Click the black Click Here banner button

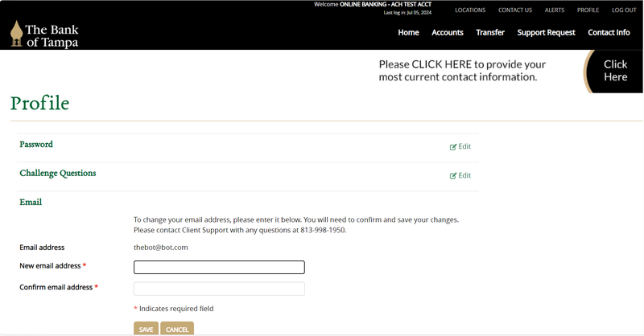pyautogui.click(x=615, y=71)
